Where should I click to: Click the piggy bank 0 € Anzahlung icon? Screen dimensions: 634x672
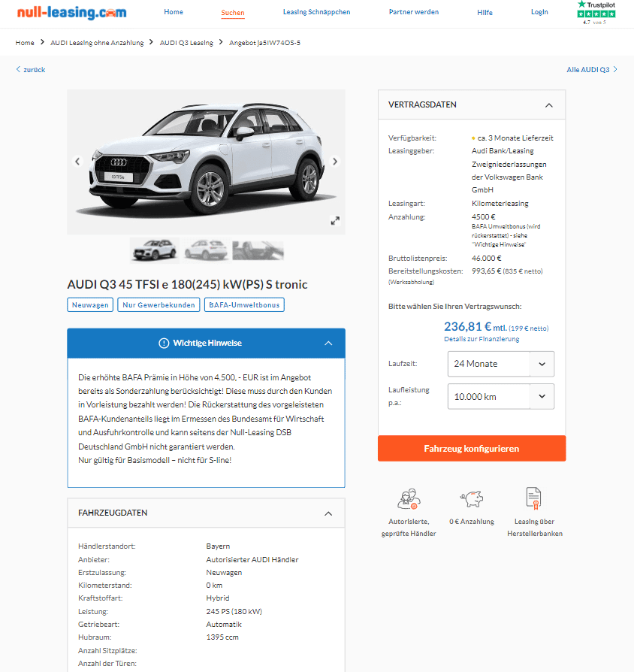coord(472,499)
